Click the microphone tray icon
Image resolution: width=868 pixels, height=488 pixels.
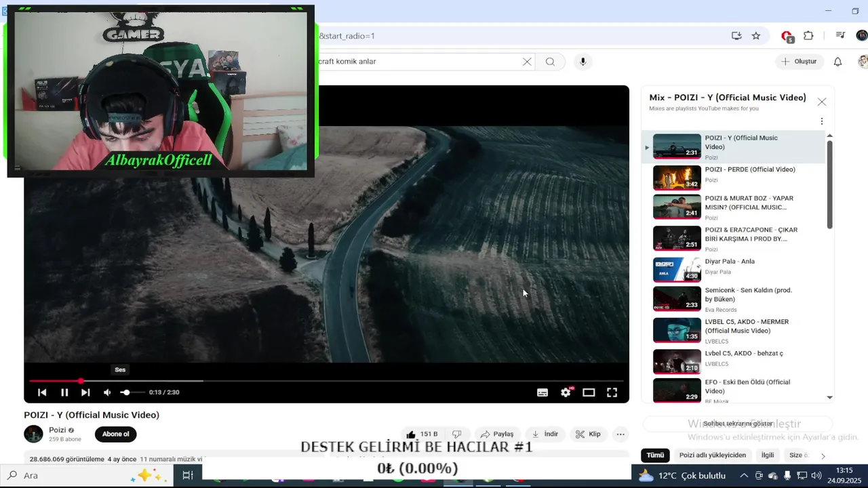click(787, 476)
